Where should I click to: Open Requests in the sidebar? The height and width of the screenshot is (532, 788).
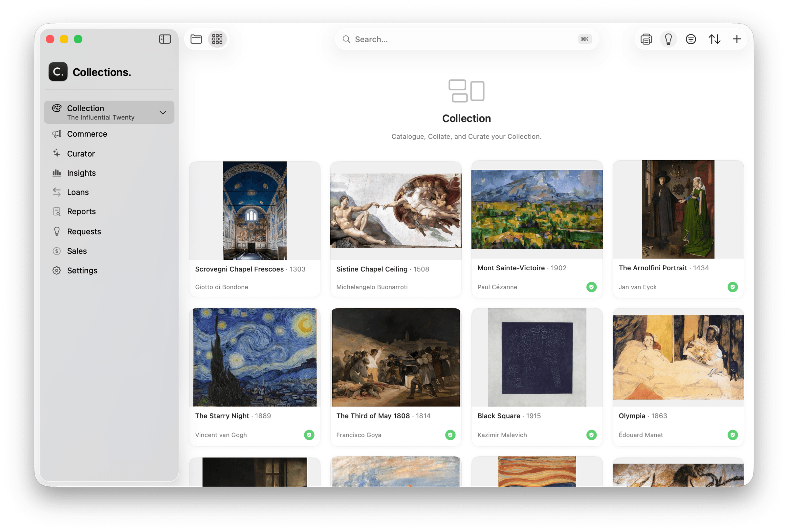point(109,232)
